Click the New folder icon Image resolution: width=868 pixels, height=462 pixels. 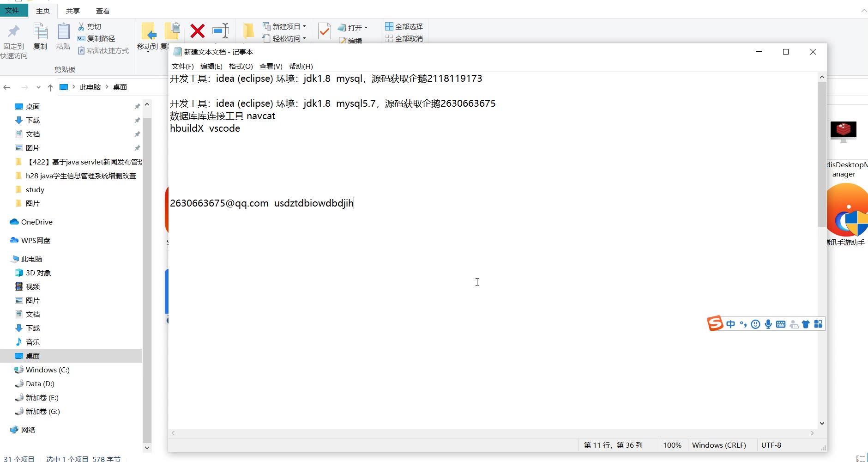(x=248, y=31)
